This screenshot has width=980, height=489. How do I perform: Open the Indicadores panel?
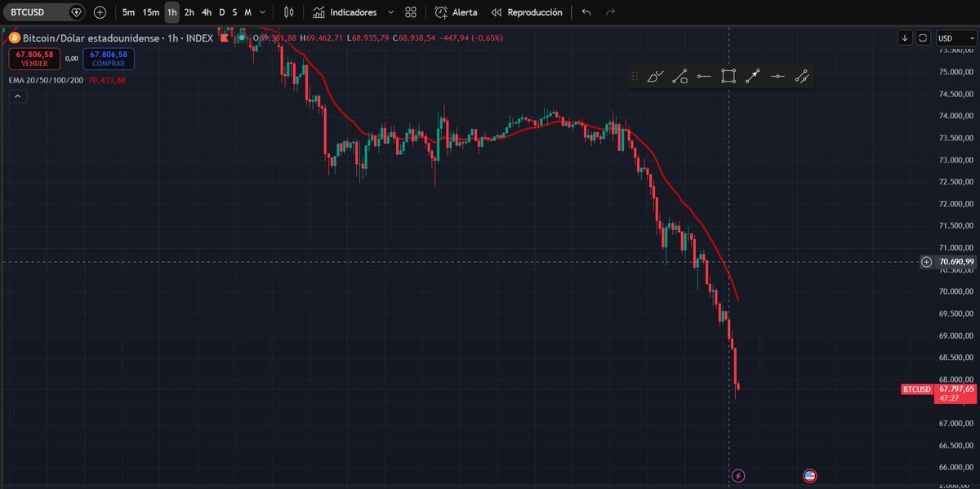(345, 12)
